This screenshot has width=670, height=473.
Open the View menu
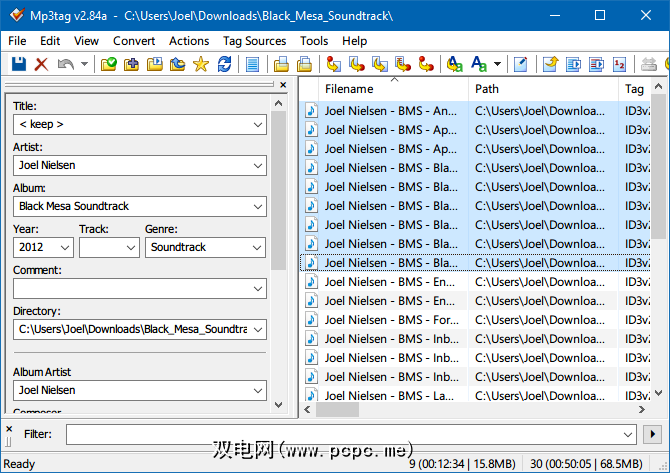click(x=86, y=41)
